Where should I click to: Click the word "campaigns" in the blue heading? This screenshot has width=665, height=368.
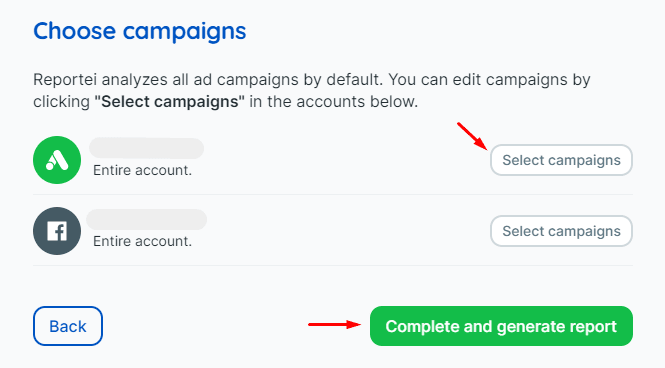[x=184, y=32]
